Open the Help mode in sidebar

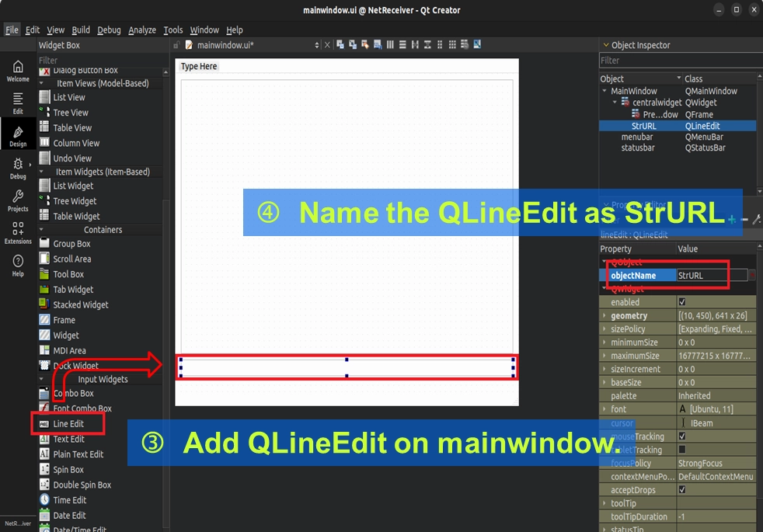(18, 266)
